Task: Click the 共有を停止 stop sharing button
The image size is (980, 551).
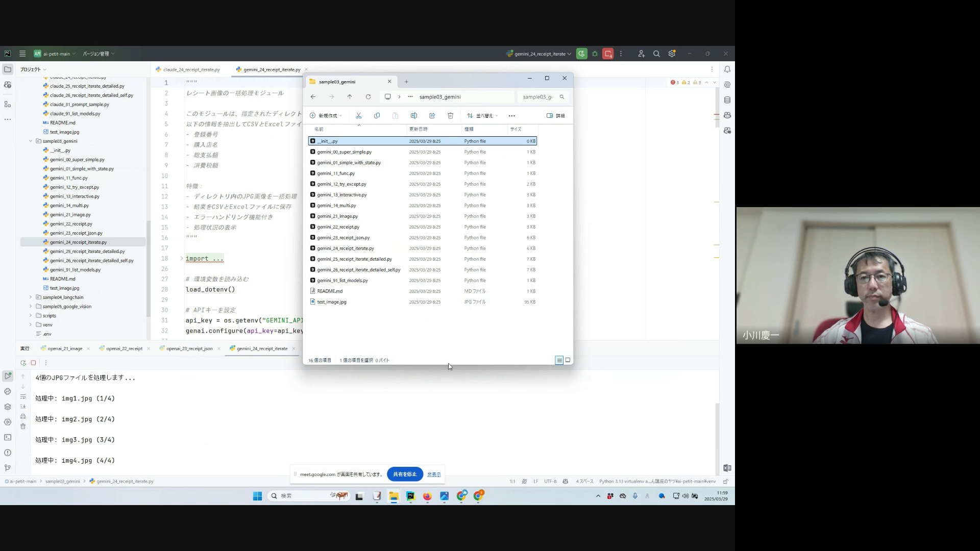Action: (405, 474)
